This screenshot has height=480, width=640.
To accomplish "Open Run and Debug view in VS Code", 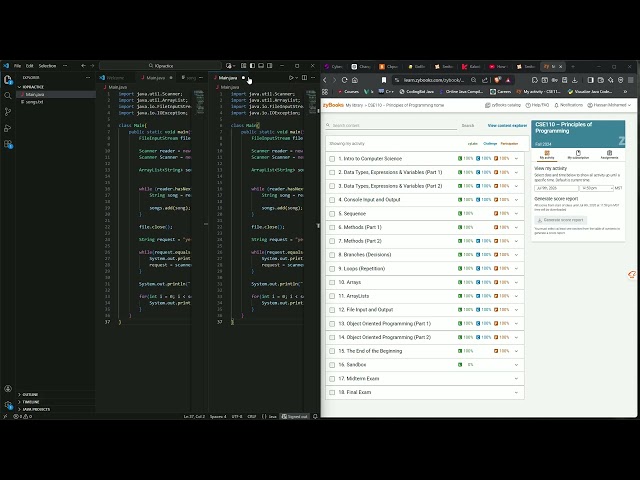I will click(8, 128).
